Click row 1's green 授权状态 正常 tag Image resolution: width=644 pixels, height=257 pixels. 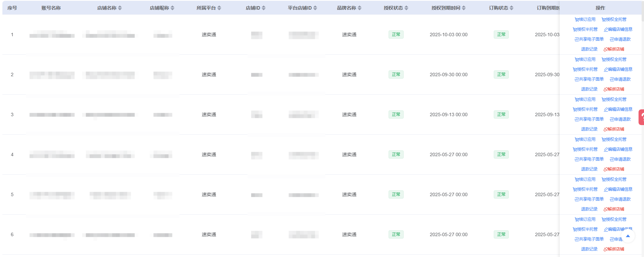396,35
